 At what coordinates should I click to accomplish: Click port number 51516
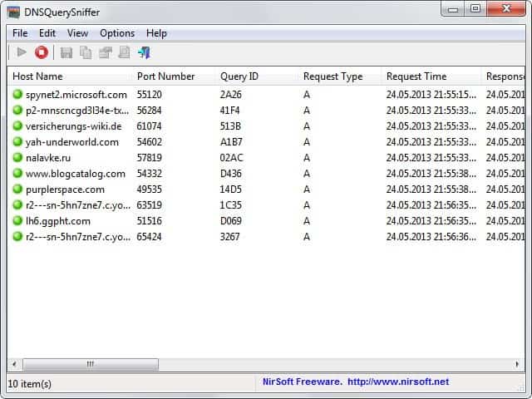[150, 221]
